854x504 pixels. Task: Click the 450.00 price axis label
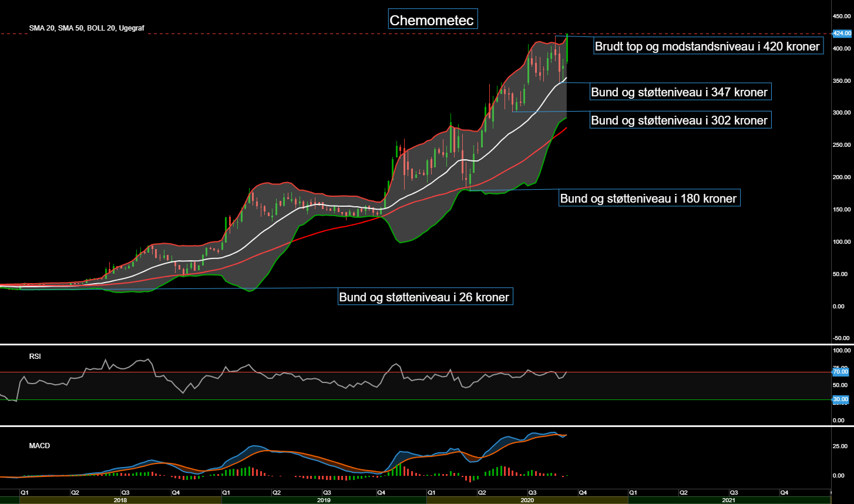[842, 16]
